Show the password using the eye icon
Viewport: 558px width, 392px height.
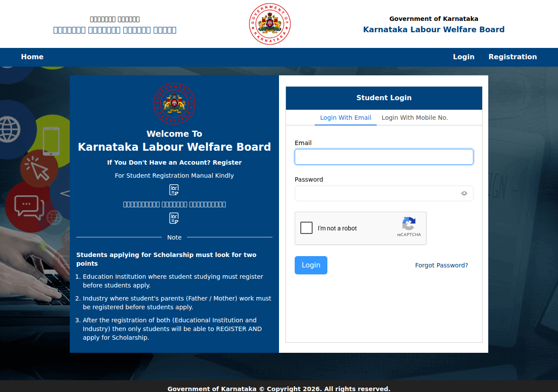point(464,193)
